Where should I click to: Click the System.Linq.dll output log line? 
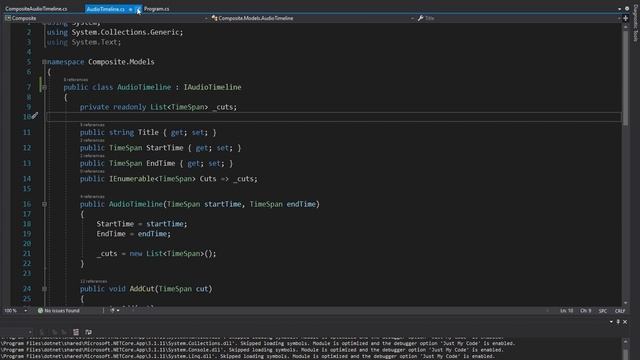[x=248, y=356]
